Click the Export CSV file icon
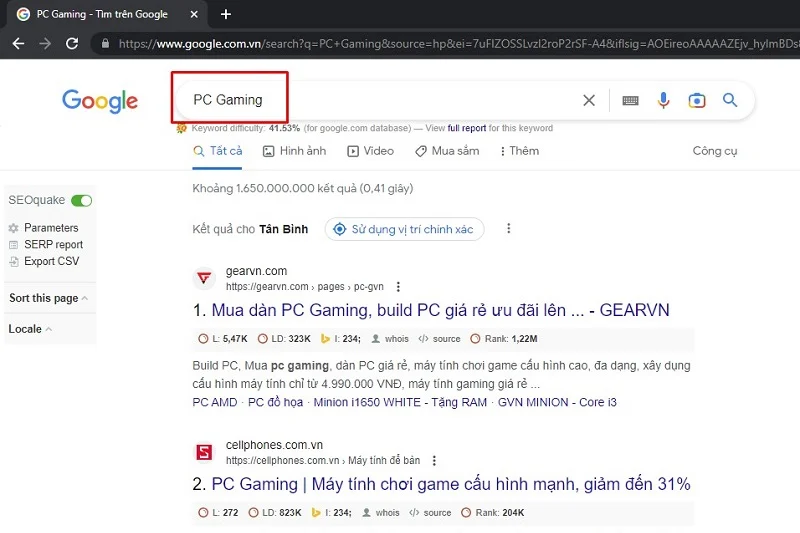 [x=14, y=262]
